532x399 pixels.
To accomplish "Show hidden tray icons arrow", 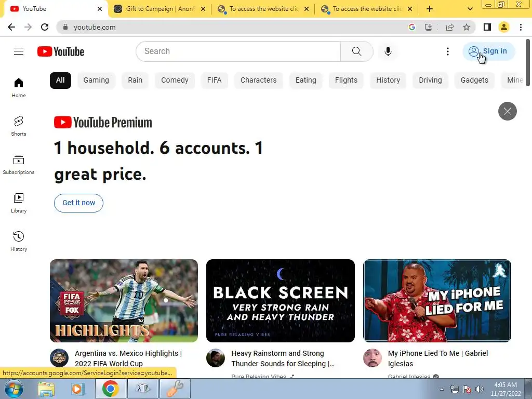I will (x=442, y=389).
